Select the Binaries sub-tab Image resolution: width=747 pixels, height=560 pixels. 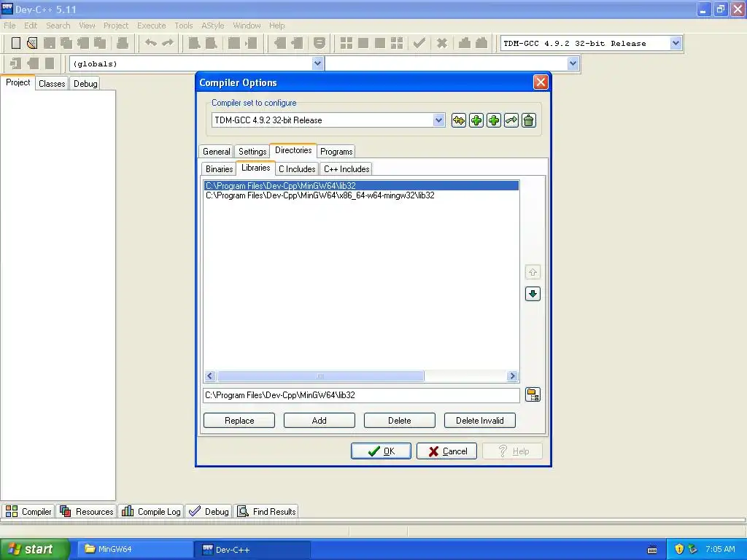(219, 169)
